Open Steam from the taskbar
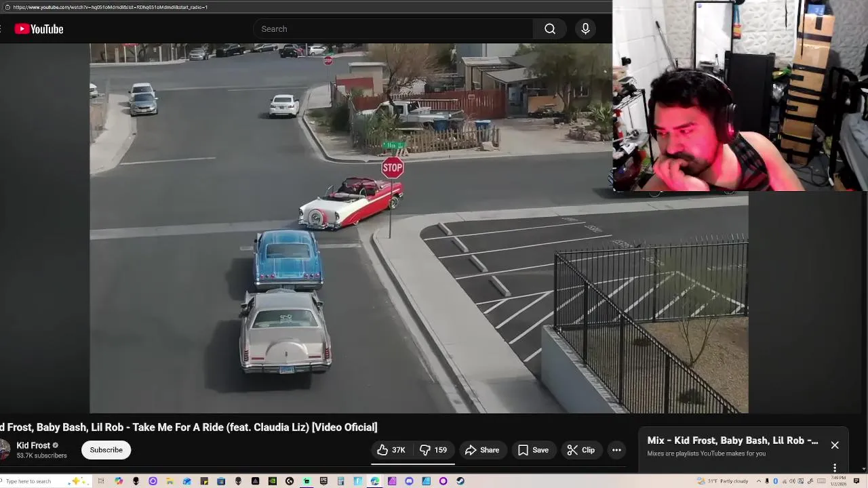 click(460, 481)
